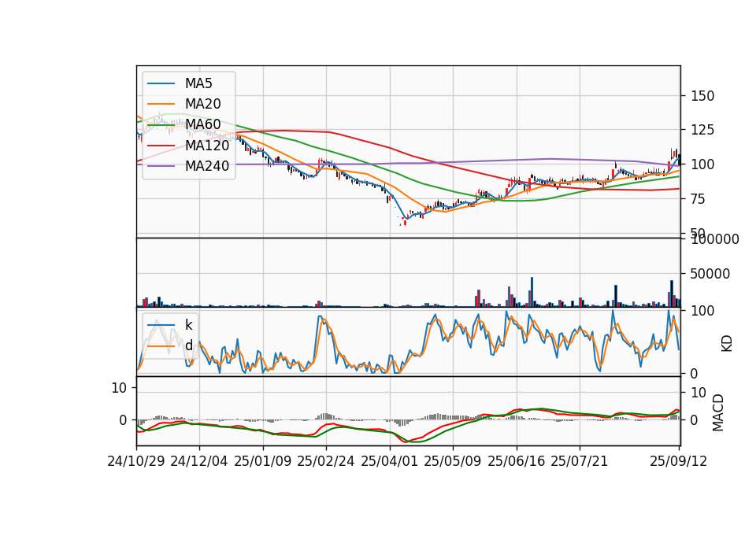Viewport: 756px width, 543px height.
Task: Click the MACD axis title
Action: [x=718, y=412]
